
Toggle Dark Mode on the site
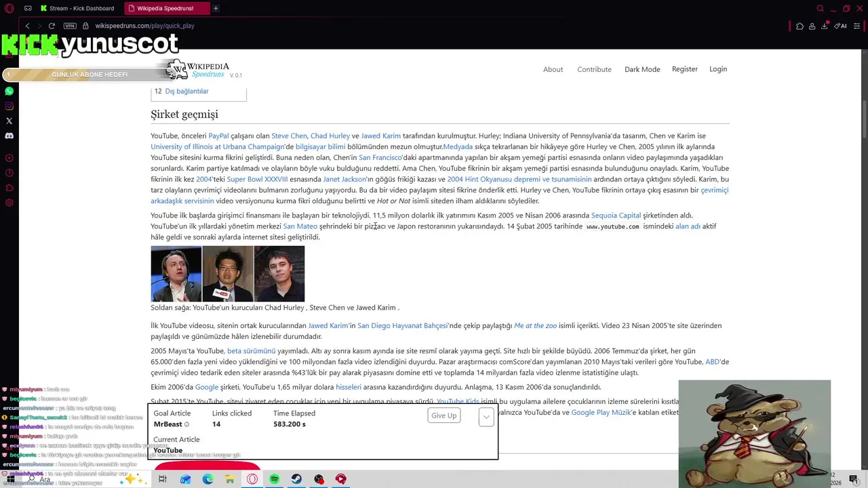point(642,69)
